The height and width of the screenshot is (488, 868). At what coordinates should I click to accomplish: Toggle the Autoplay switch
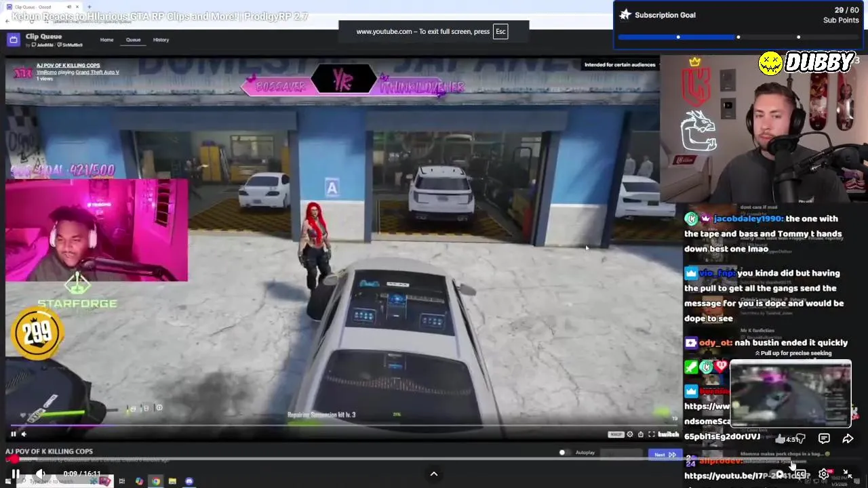pyautogui.click(x=564, y=453)
